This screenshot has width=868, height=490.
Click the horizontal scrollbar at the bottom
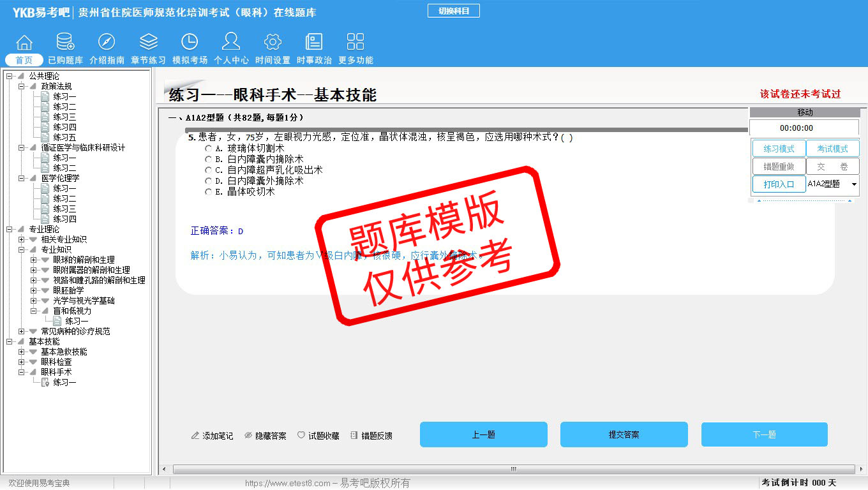click(x=513, y=470)
